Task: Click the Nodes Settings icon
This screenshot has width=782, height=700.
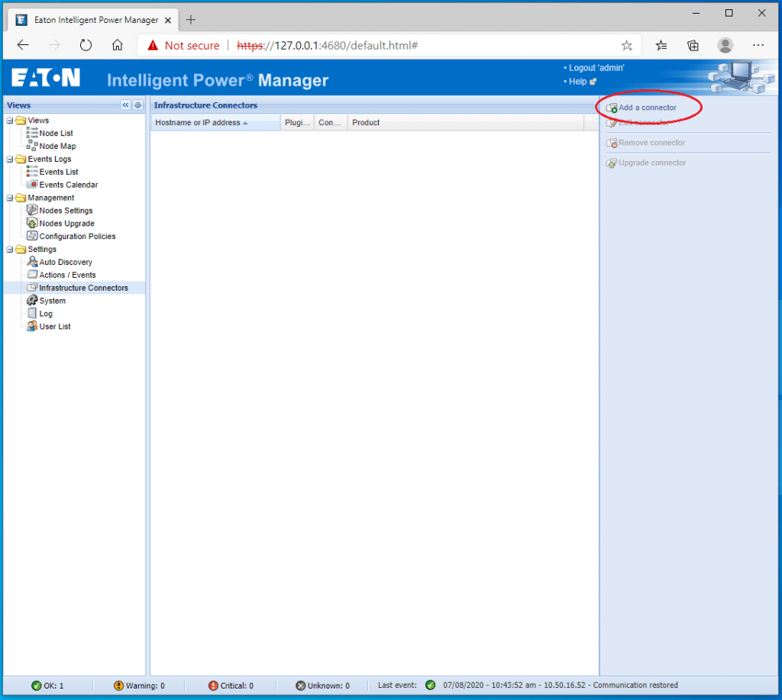Action: coord(32,210)
